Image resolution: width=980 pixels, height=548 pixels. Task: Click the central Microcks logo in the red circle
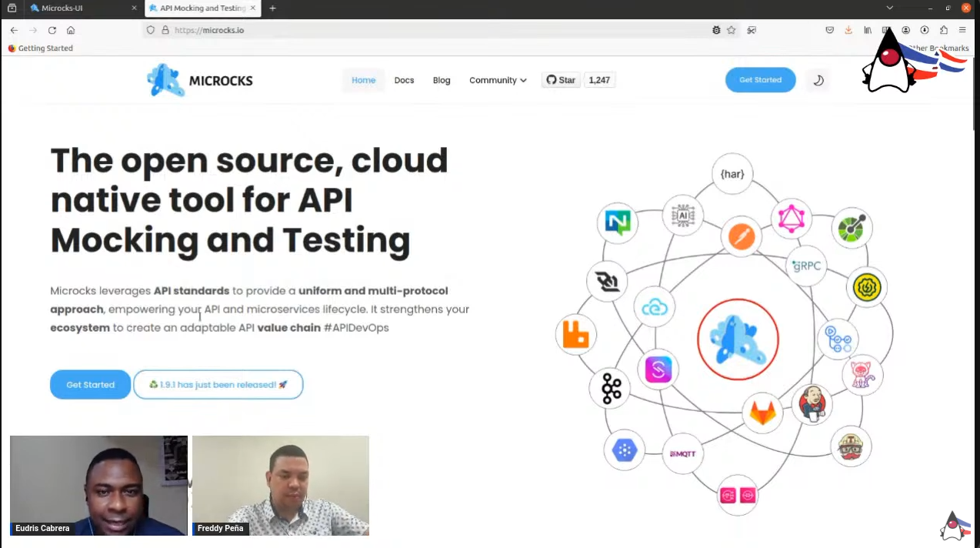(x=738, y=339)
